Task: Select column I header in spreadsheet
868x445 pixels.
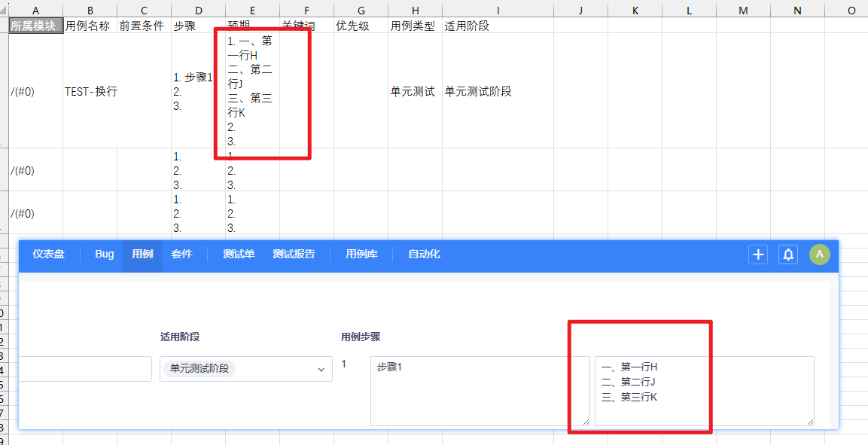Action: 498,11
